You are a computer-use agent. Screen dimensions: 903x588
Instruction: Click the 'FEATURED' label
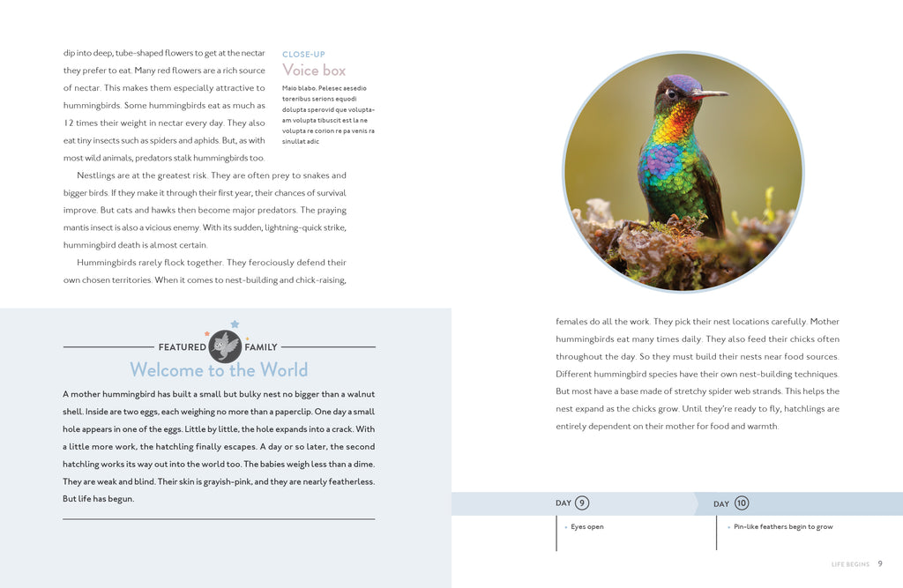click(182, 347)
